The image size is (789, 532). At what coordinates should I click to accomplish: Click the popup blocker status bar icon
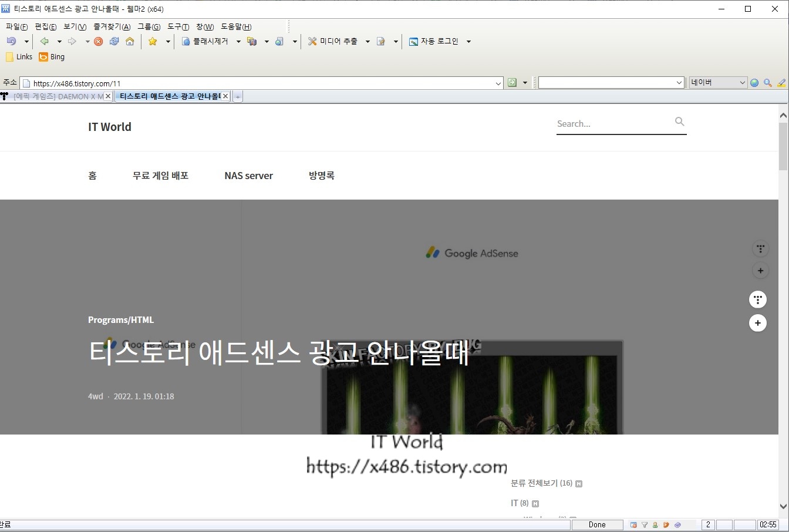(x=633, y=525)
